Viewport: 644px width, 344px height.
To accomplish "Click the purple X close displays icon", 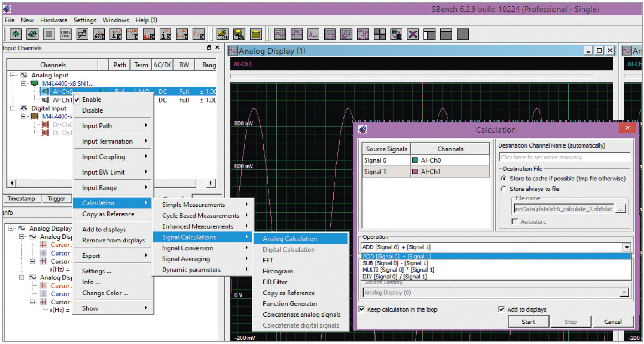I will (x=412, y=34).
